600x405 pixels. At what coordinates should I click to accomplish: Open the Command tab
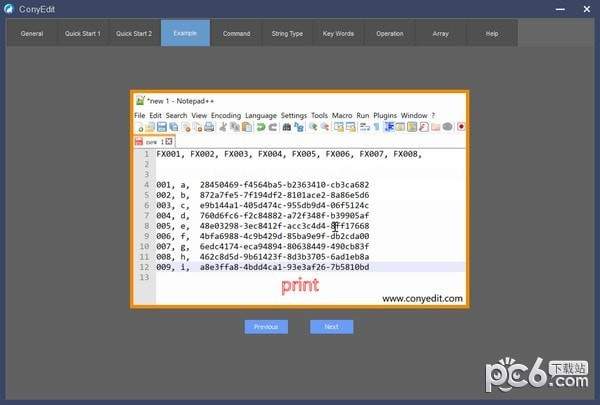pos(237,33)
